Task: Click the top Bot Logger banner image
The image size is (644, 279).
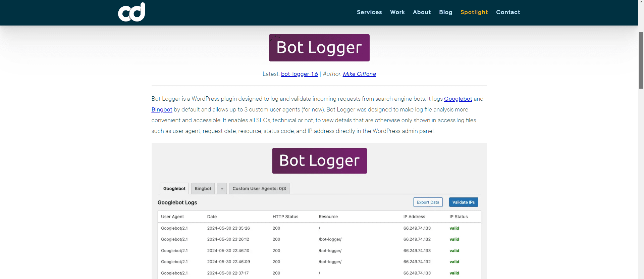Action: pos(319,48)
